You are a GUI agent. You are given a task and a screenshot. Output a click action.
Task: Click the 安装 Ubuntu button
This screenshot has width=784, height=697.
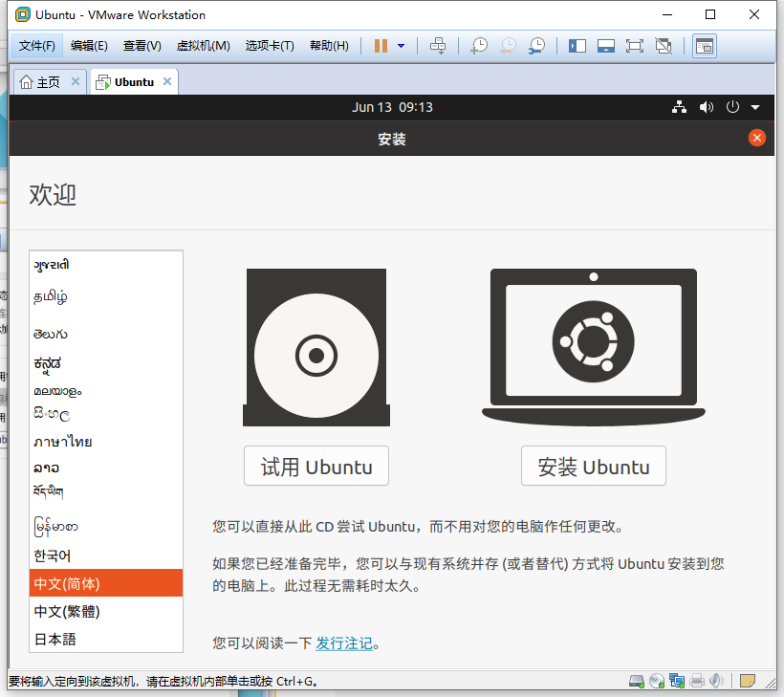click(x=594, y=466)
